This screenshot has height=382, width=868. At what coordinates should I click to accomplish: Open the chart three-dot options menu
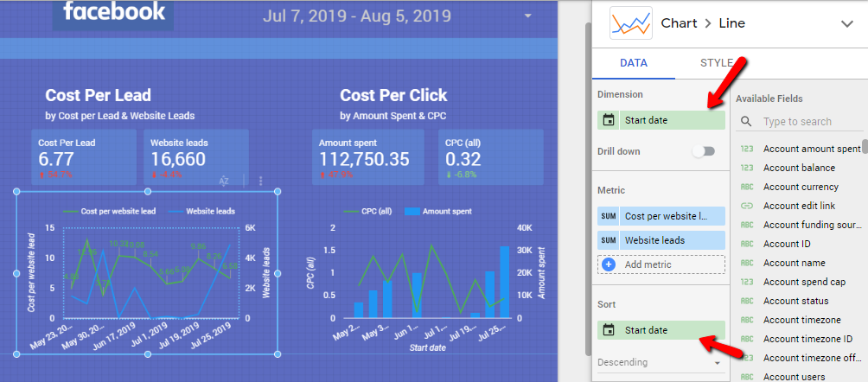pyautogui.click(x=261, y=181)
